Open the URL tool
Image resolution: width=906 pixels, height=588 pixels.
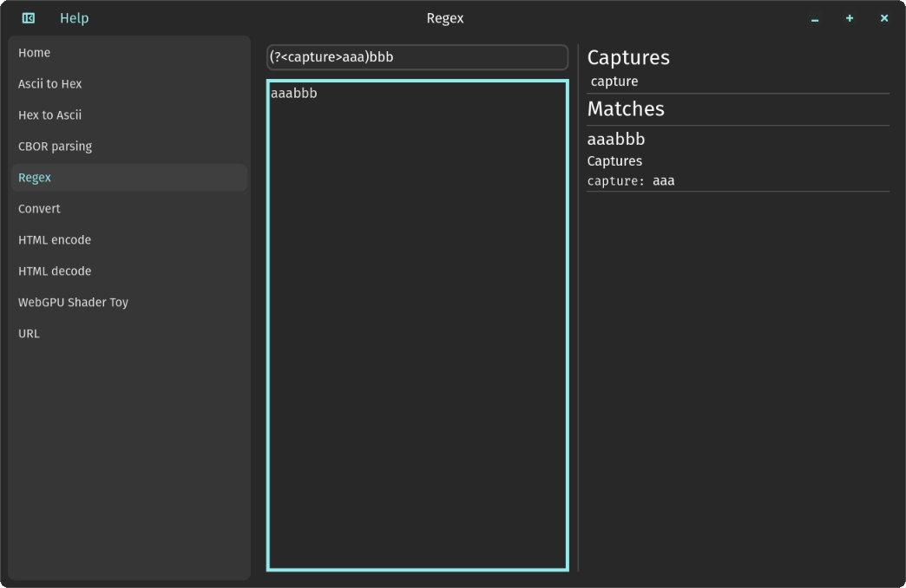129,333
